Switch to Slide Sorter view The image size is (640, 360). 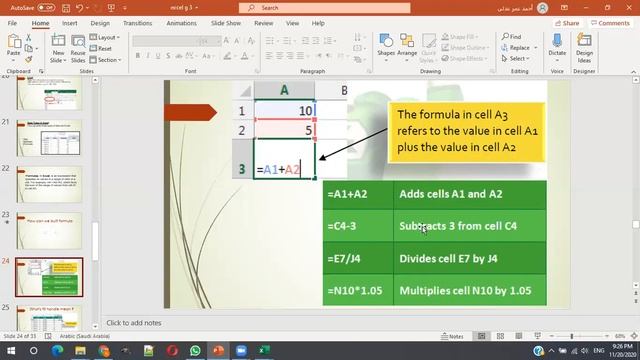point(500,336)
